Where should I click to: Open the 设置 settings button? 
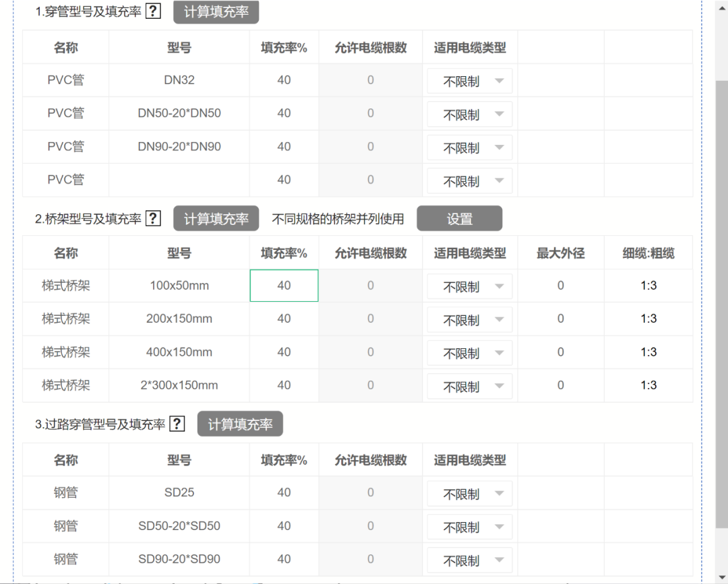pos(459,218)
